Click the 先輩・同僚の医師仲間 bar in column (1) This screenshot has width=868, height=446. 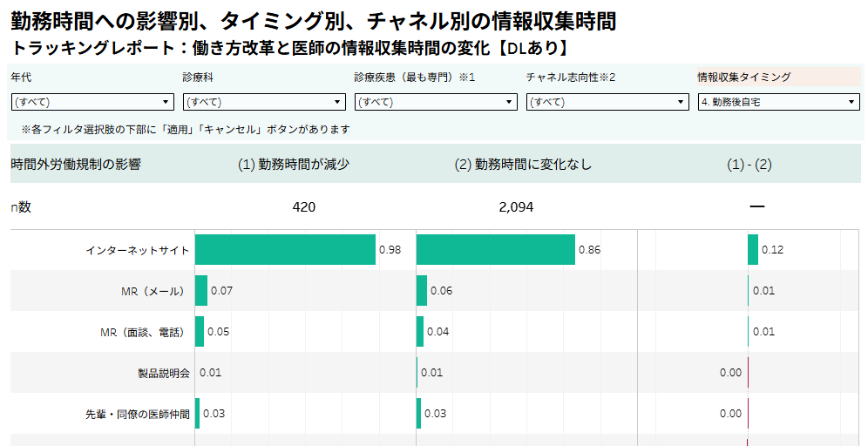tap(198, 414)
